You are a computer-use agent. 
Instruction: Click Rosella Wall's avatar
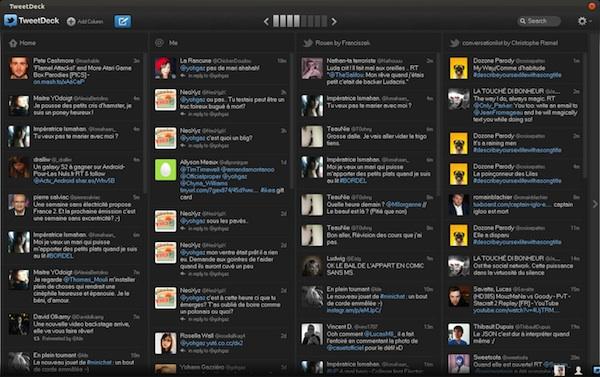tap(165, 343)
